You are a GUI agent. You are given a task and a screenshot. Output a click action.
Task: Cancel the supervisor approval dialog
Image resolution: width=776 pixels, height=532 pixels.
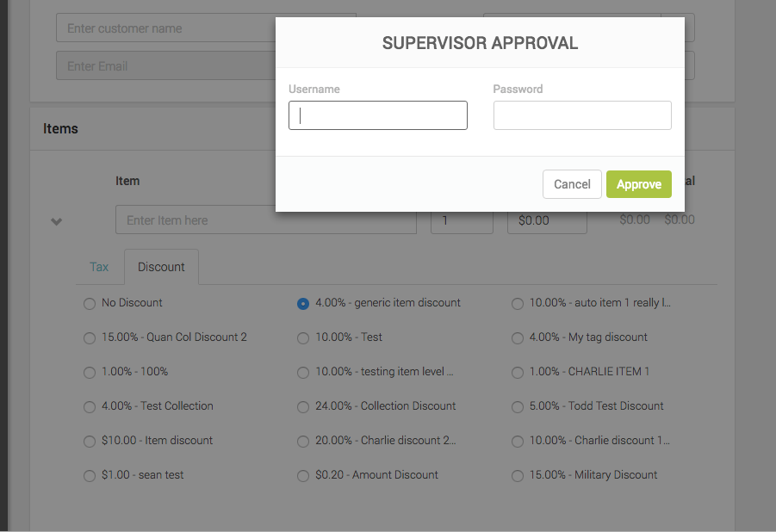click(x=572, y=184)
